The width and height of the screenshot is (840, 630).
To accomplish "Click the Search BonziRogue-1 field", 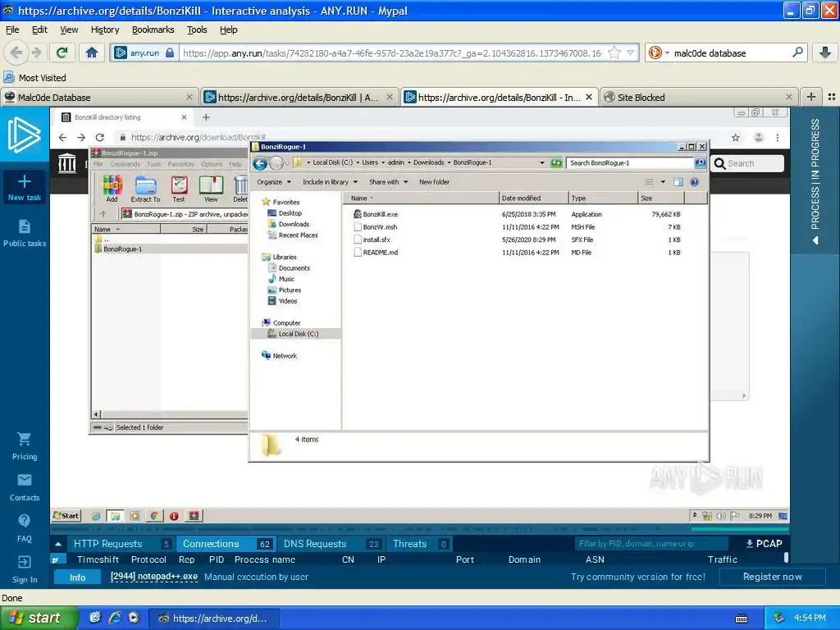I will click(x=629, y=163).
